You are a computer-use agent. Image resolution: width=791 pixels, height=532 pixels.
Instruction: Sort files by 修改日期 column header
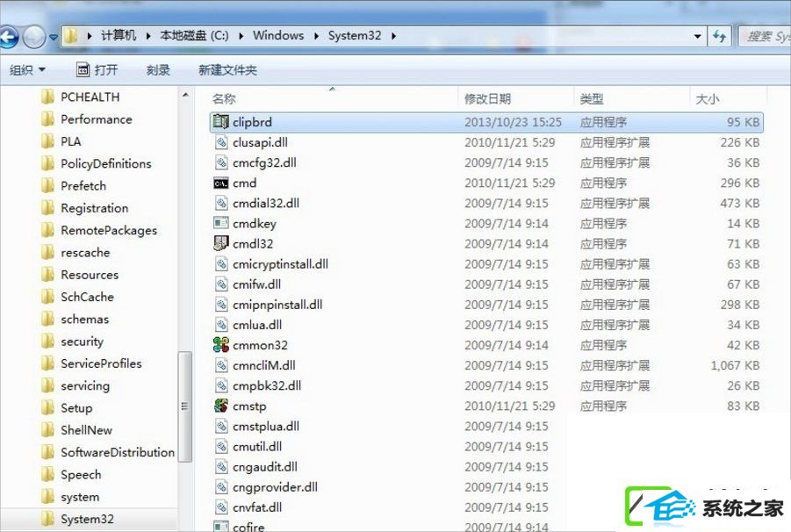[x=488, y=99]
